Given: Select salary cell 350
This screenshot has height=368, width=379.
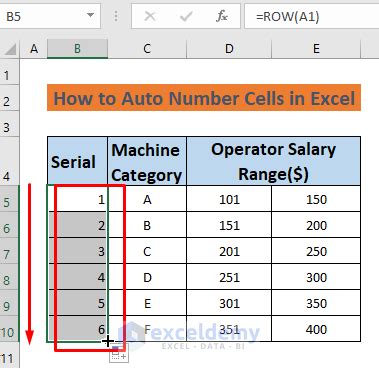Looking at the screenshot, I should pos(316,303).
